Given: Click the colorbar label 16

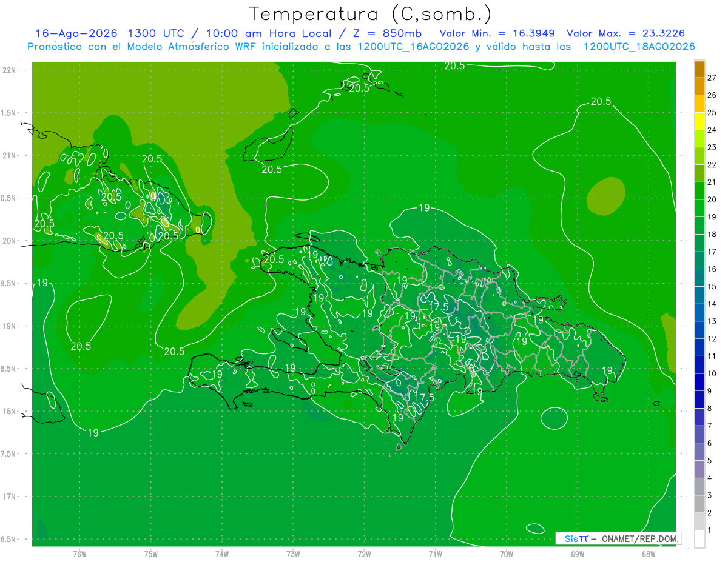Looking at the screenshot, I should [712, 269].
